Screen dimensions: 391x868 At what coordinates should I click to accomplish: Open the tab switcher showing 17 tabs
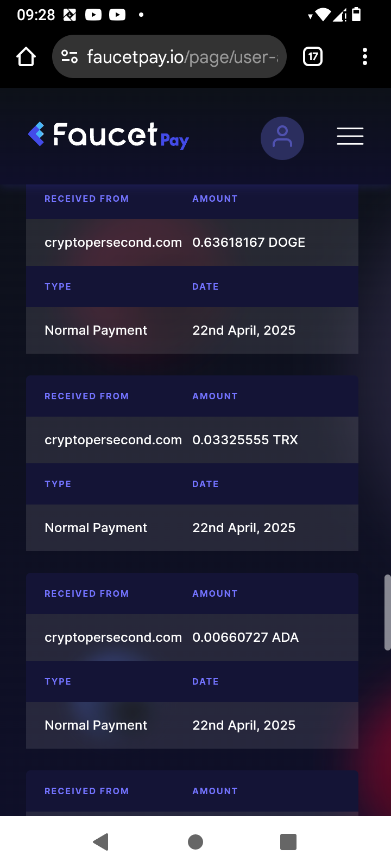pos(313,56)
